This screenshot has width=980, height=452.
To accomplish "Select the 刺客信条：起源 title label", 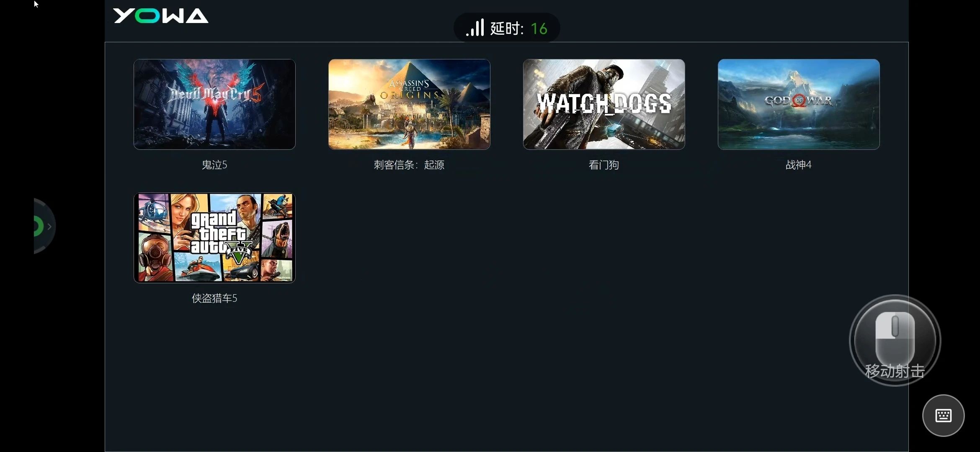I will pyautogui.click(x=409, y=165).
